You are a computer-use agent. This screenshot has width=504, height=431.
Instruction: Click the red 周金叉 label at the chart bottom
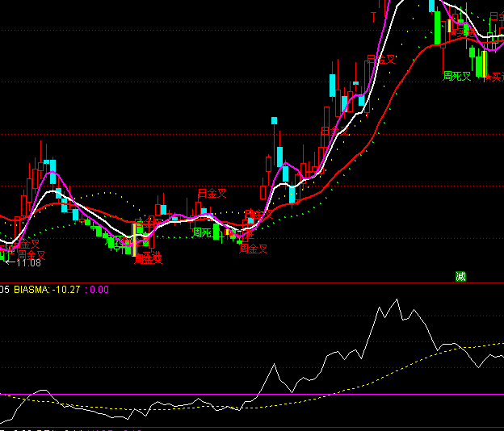click(148, 258)
